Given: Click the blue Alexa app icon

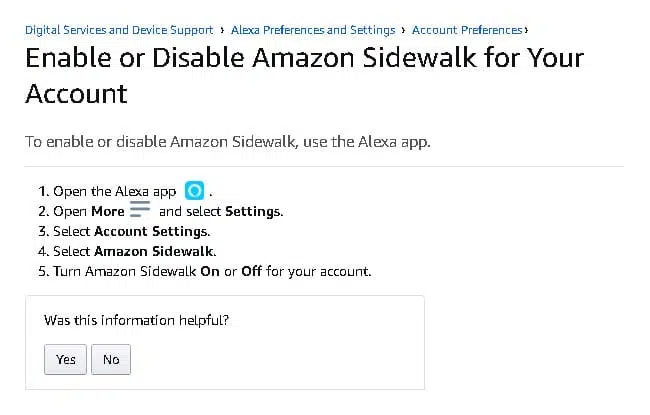Looking at the screenshot, I should (194, 191).
